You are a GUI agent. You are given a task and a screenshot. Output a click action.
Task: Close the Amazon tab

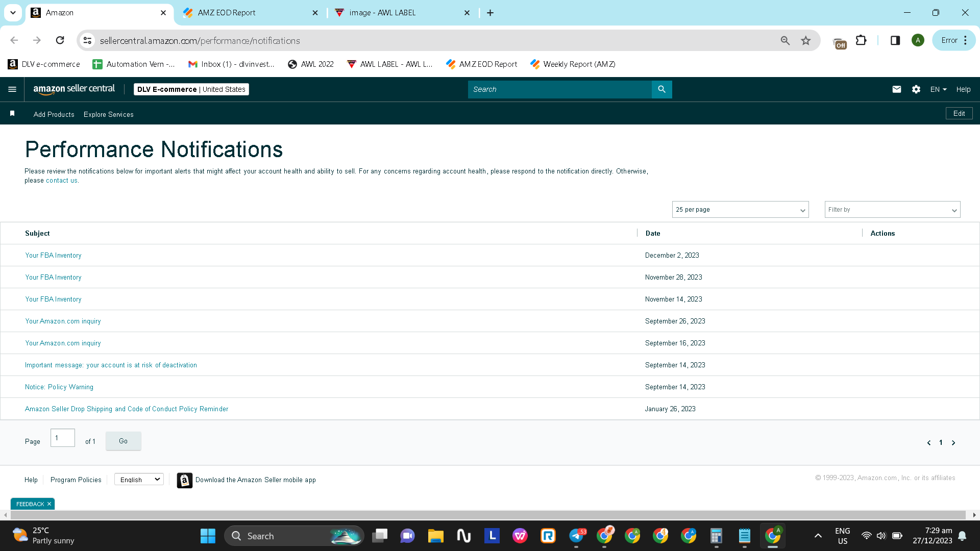[x=163, y=13]
